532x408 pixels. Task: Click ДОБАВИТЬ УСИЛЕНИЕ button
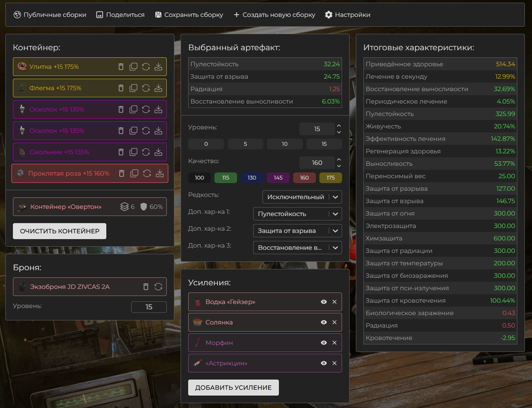(x=233, y=388)
